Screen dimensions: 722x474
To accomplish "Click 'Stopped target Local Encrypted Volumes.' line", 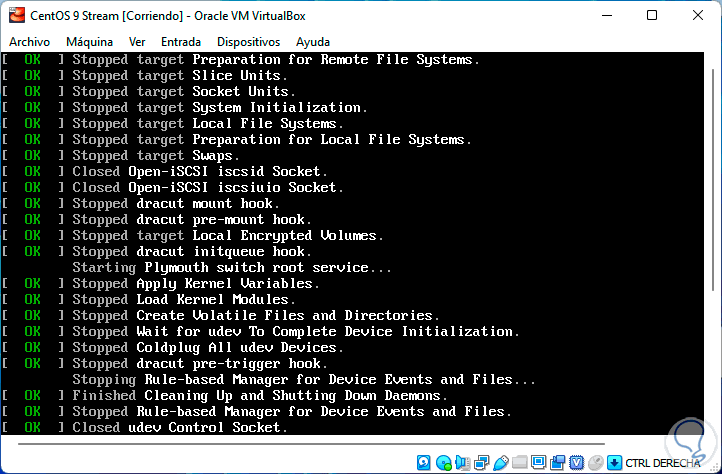I will (228, 235).
